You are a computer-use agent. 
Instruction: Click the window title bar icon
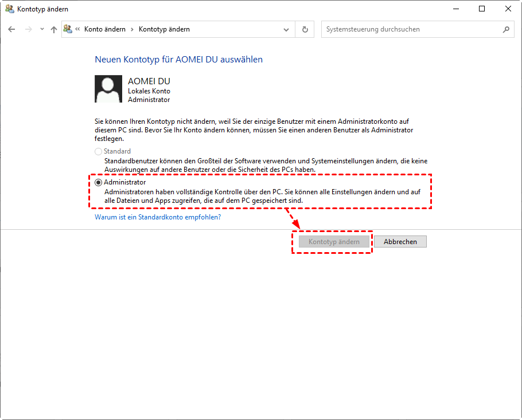click(x=10, y=9)
